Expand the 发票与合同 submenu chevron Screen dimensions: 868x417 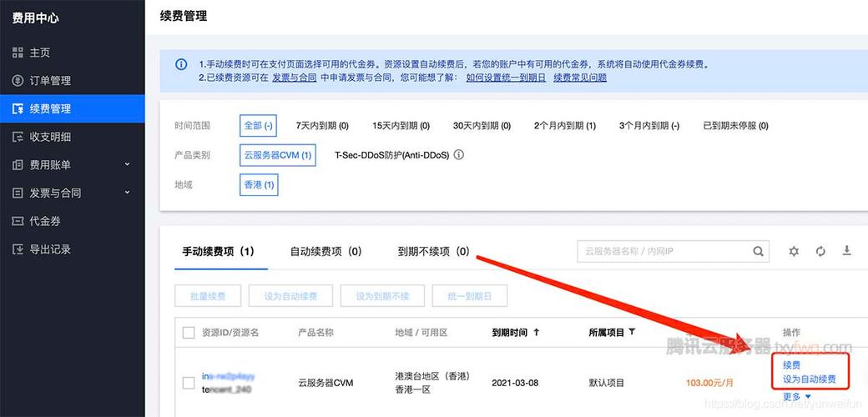[127, 193]
